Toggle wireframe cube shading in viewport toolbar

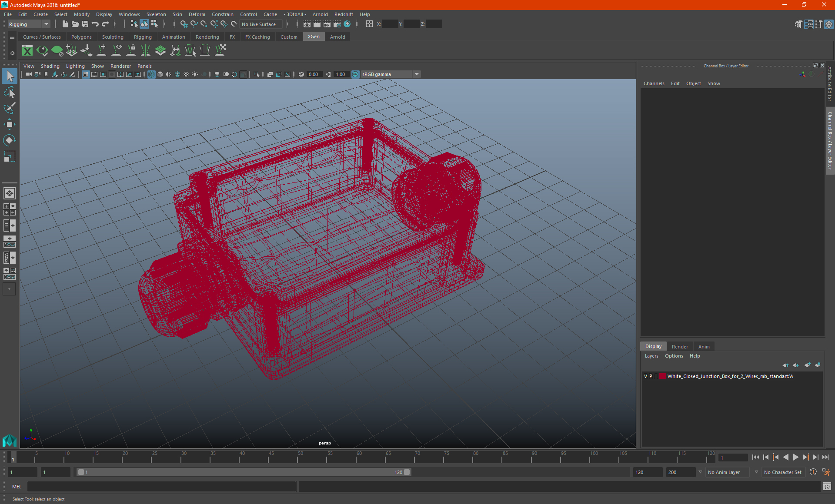(151, 74)
